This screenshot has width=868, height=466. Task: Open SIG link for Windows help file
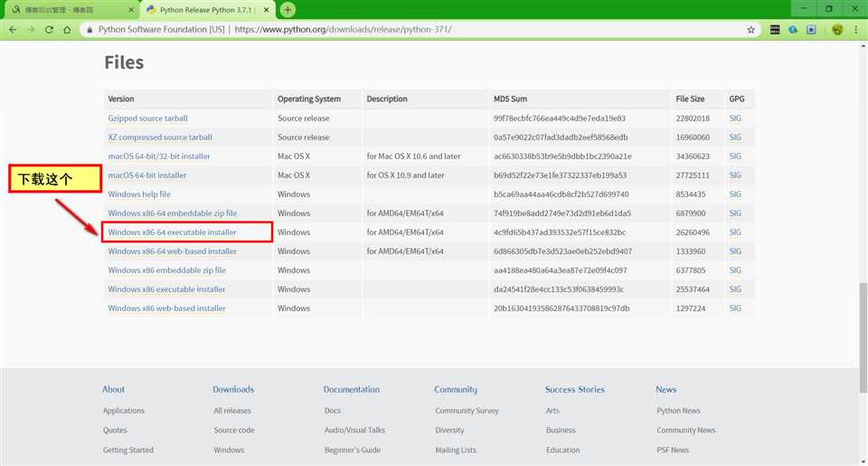click(735, 195)
